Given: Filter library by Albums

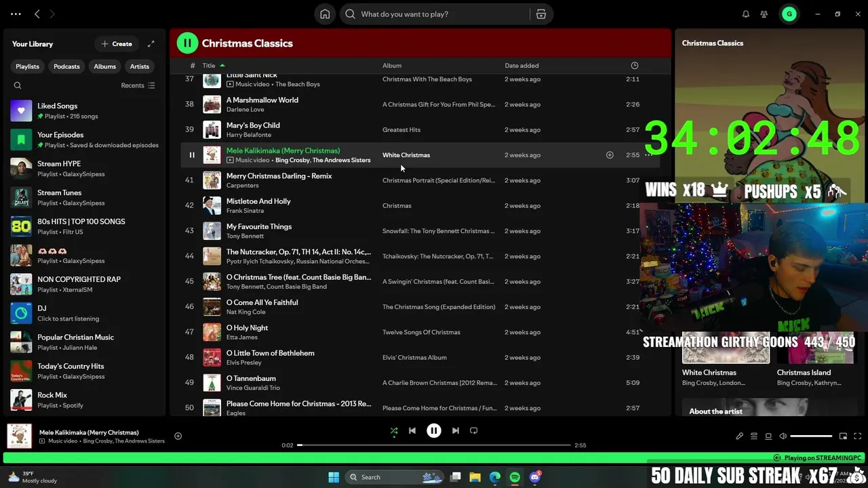Looking at the screenshot, I should click(104, 66).
